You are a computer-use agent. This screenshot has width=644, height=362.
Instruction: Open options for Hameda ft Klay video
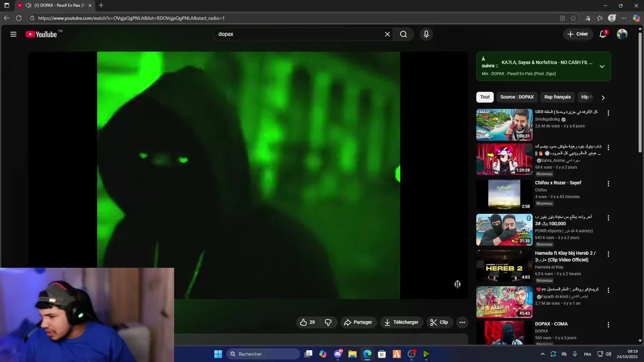608,254
